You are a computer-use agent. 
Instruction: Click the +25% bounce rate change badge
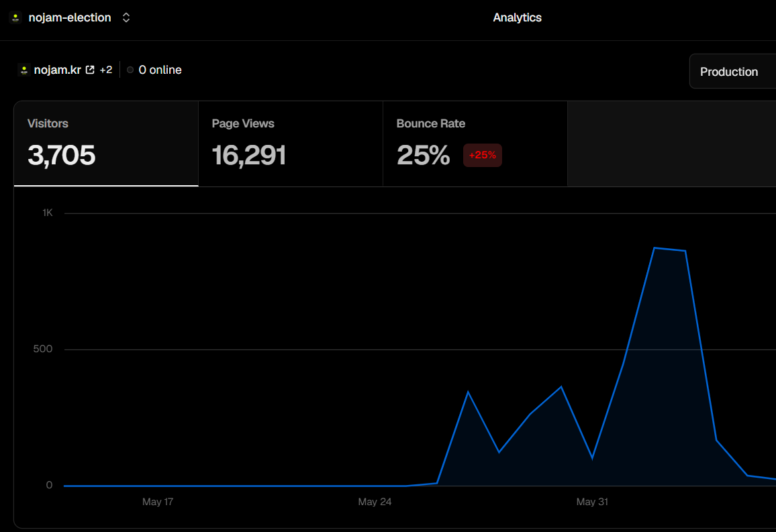click(483, 155)
